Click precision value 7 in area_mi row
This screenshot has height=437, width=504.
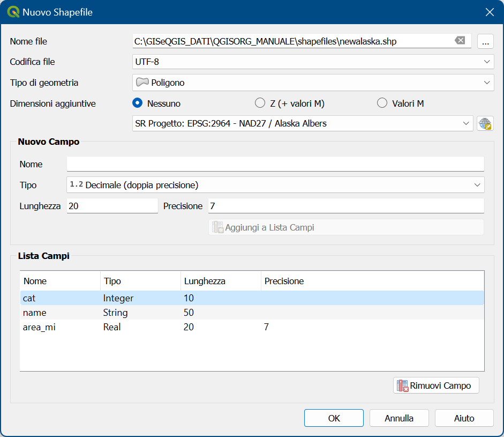click(x=266, y=327)
